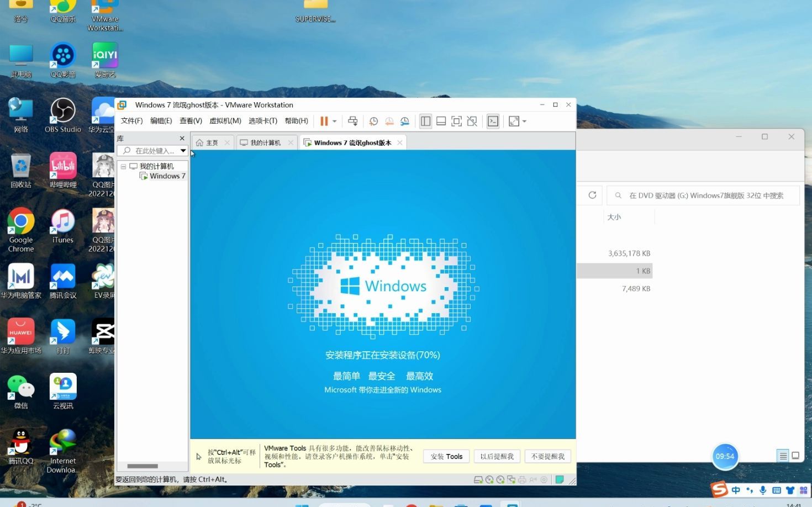The width and height of the screenshot is (812, 507).
Task: Open the stretch guest dropdown arrow
Action: pyautogui.click(x=524, y=122)
